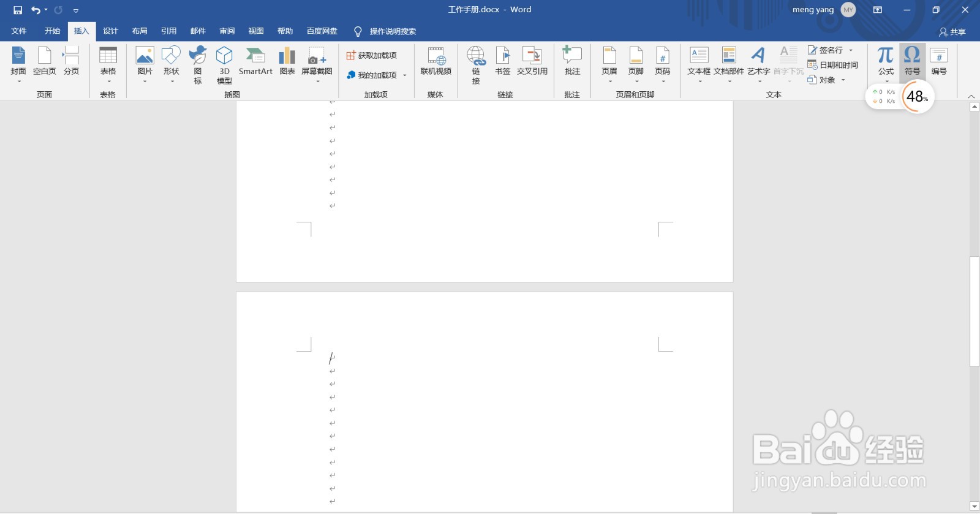Screen dimensions: 980x514
Task: Open the 页码 page number dropdown
Action: pyautogui.click(x=663, y=64)
